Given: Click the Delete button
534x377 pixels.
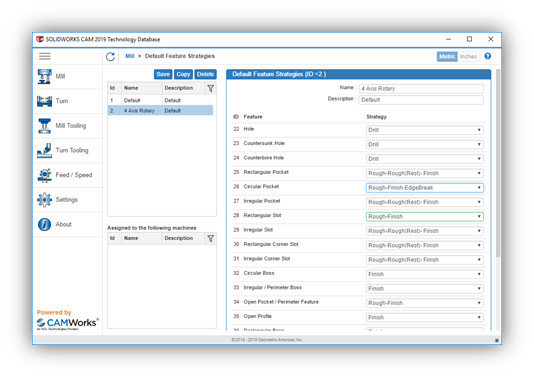Looking at the screenshot, I should click(x=205, y=74).
